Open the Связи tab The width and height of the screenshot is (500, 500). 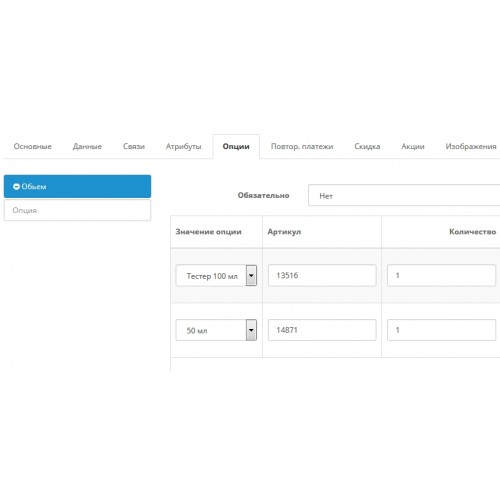pyautogui.click(x=134, y=146)
